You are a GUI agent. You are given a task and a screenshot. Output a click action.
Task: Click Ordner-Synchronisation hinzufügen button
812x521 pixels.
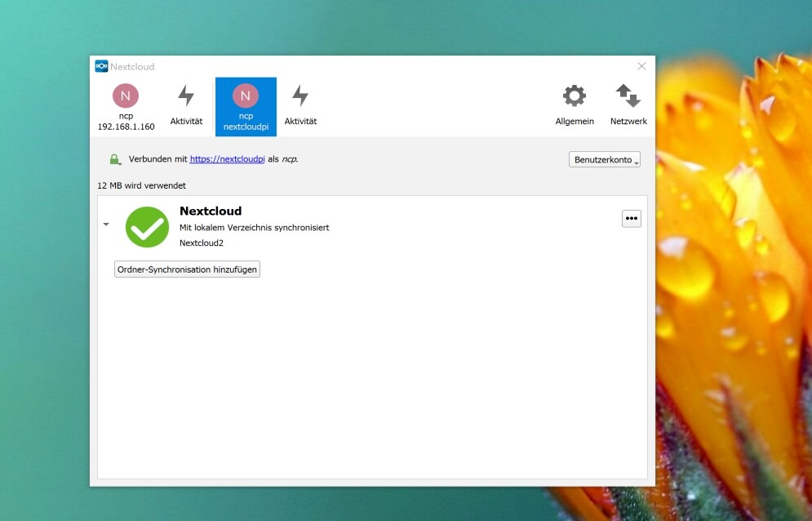187,269
